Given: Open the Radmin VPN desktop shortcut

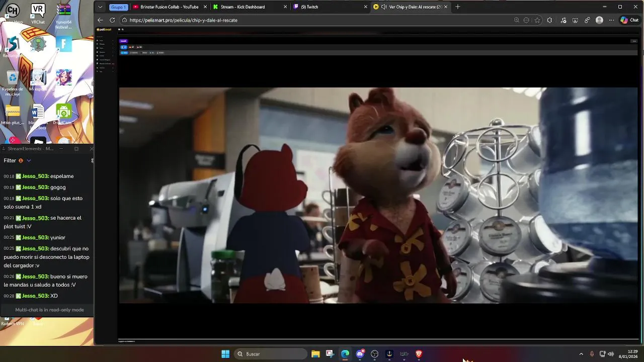Looking at the screenshot, I should coord(12,322).
